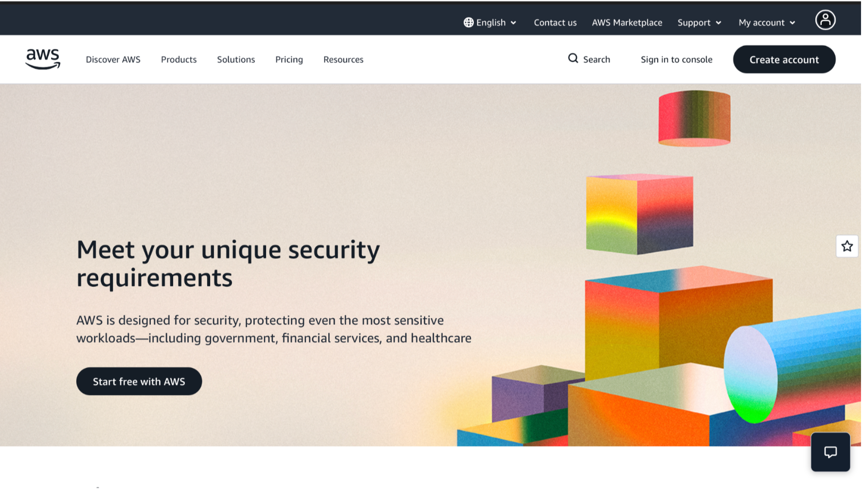Screen dimensions: 862x504
Task: Click Start free with AWS button
Action: (139, 381)
